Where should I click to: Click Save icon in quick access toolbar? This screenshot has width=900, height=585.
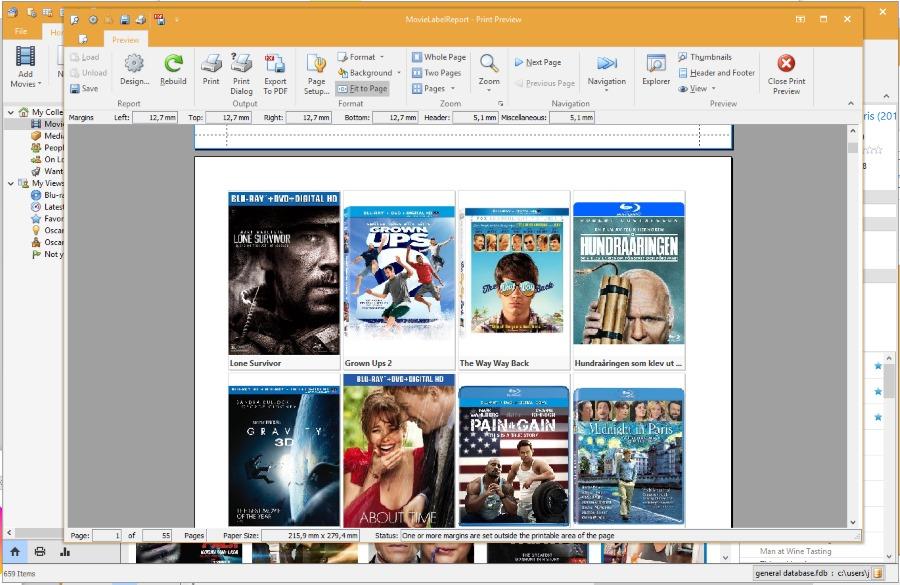(125, 20)
